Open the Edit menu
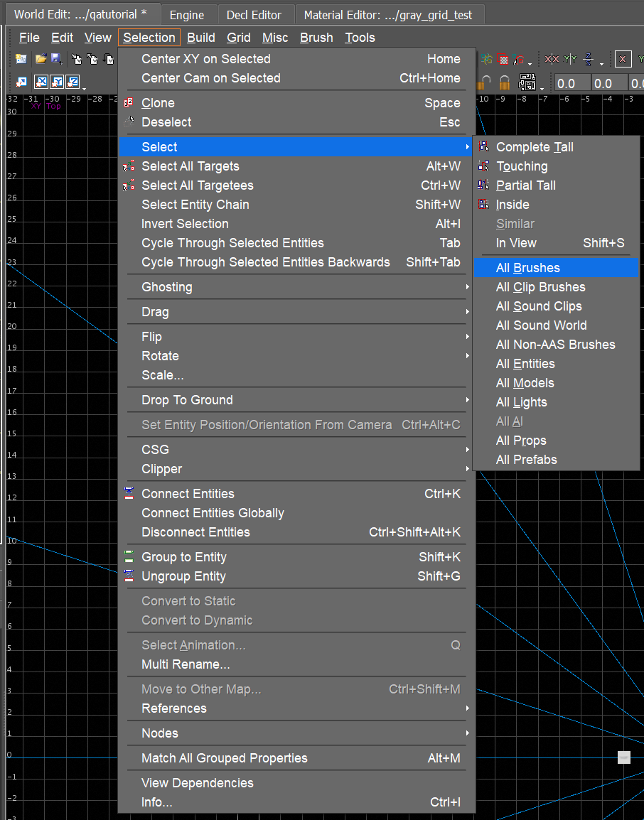Image resolution: width=644 pixels, height=820 pixels. click(63, 38)
